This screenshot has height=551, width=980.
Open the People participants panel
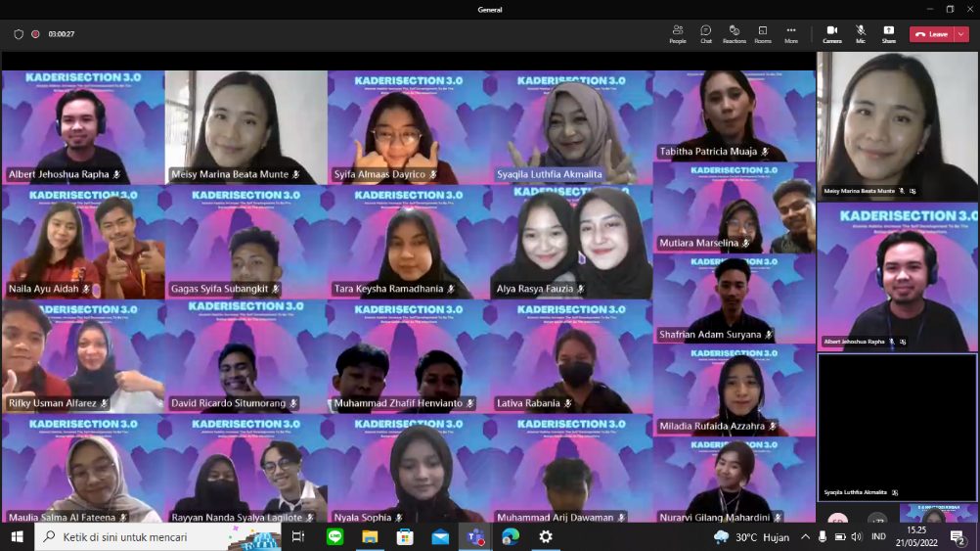point(677,33)
